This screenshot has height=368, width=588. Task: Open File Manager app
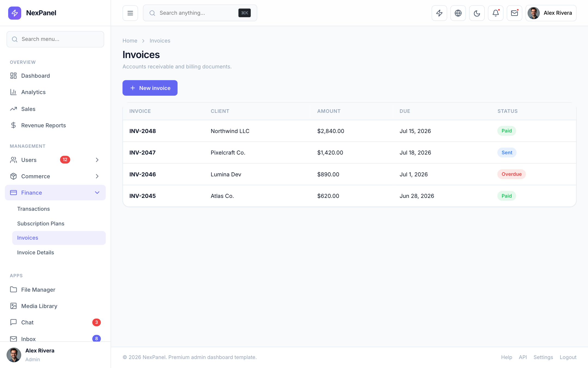55,290
